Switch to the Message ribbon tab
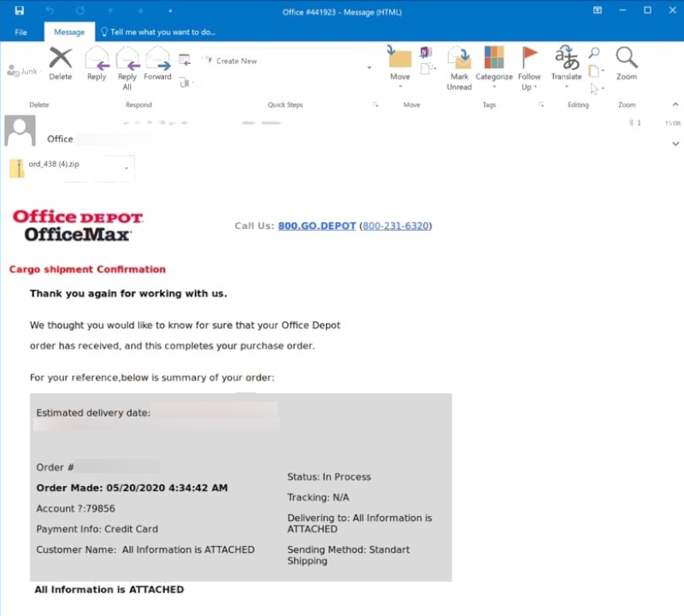The image size is (684, 616). coord(68,32)
